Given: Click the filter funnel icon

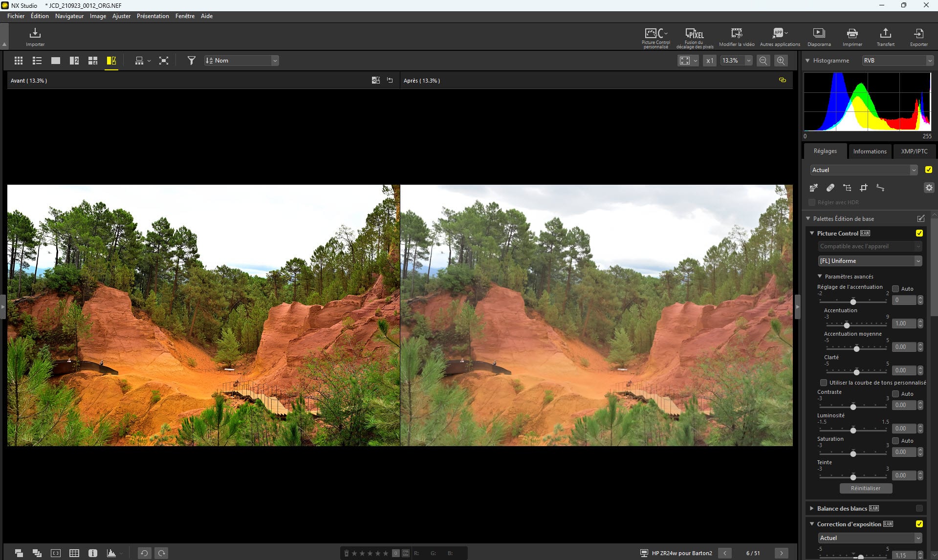Looking at the screenshot, I should [192, 61].
